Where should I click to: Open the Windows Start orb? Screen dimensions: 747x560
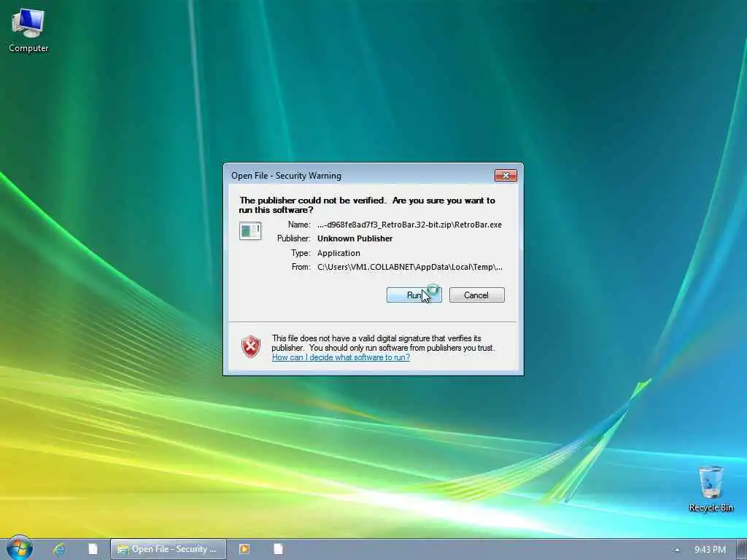click(20, 548)
